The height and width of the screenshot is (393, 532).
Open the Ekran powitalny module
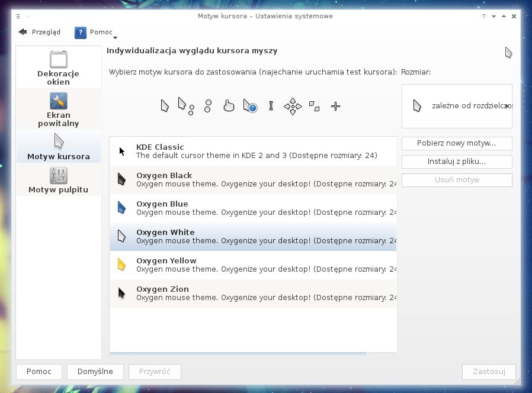point(59,109)
